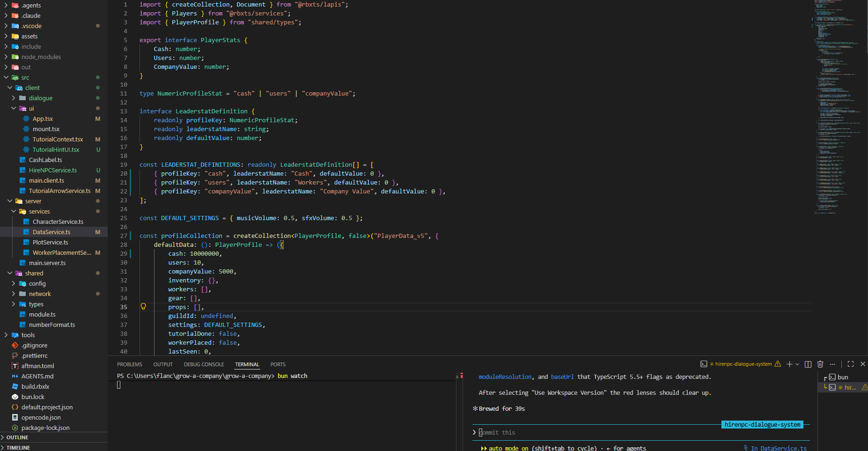868x451 pixels.
Task: Expand the OUTLINE section
Action: pos(17,437)
